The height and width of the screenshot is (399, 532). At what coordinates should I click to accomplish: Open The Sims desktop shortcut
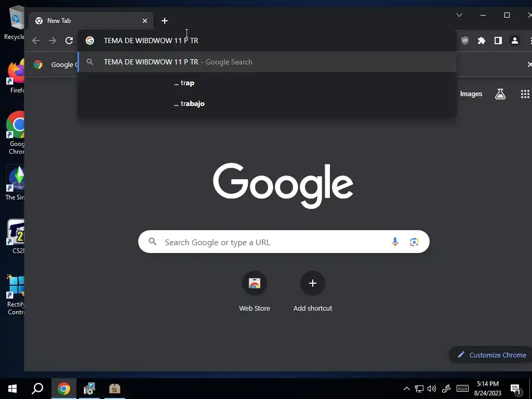coord(16,183)
